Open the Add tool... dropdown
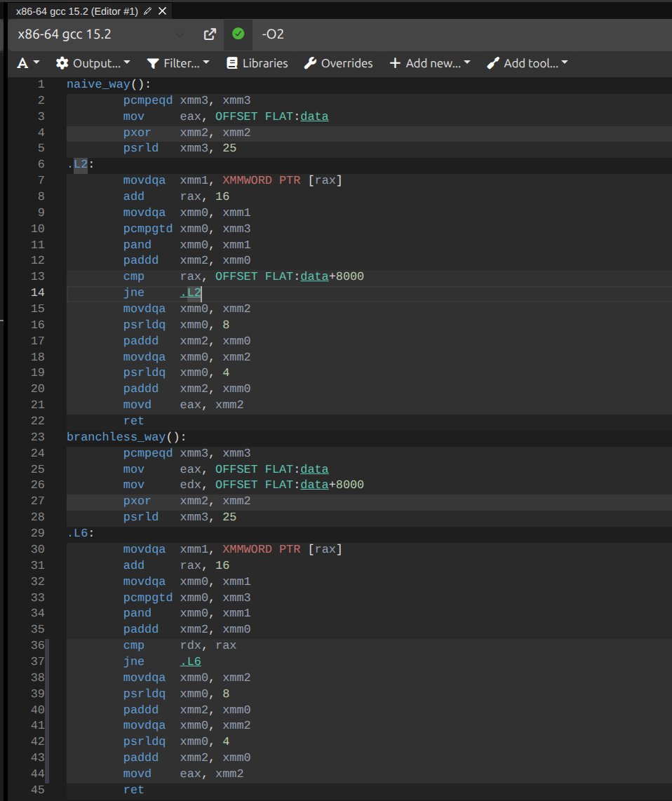This screenshot has height=801, width=672. tap(527, 63)
